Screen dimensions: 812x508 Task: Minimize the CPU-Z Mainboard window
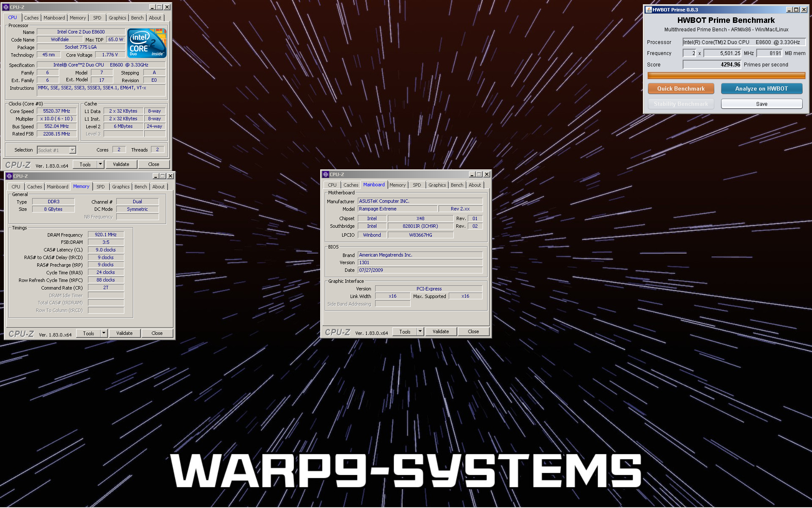click(x=472, y=174)
